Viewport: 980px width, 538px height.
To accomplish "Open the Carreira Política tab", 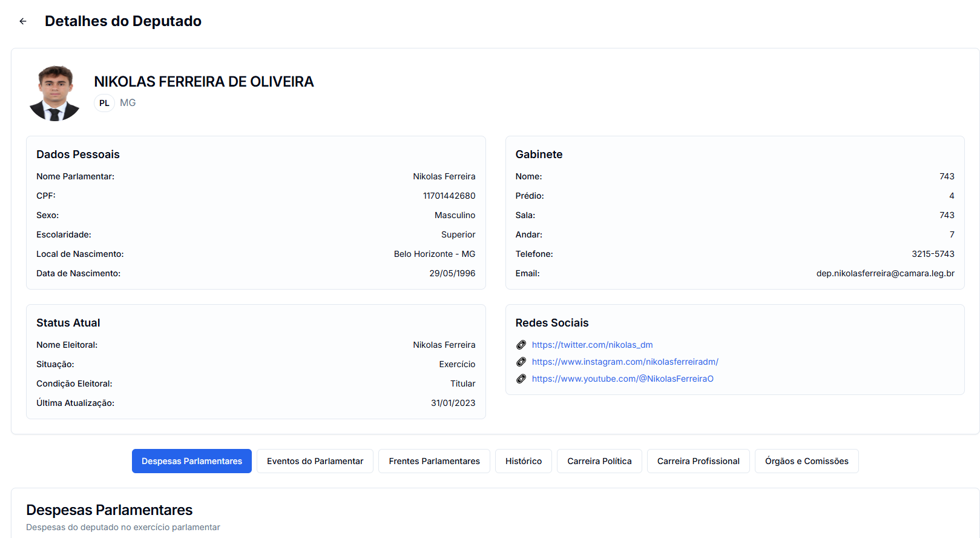I will point(599,461).
